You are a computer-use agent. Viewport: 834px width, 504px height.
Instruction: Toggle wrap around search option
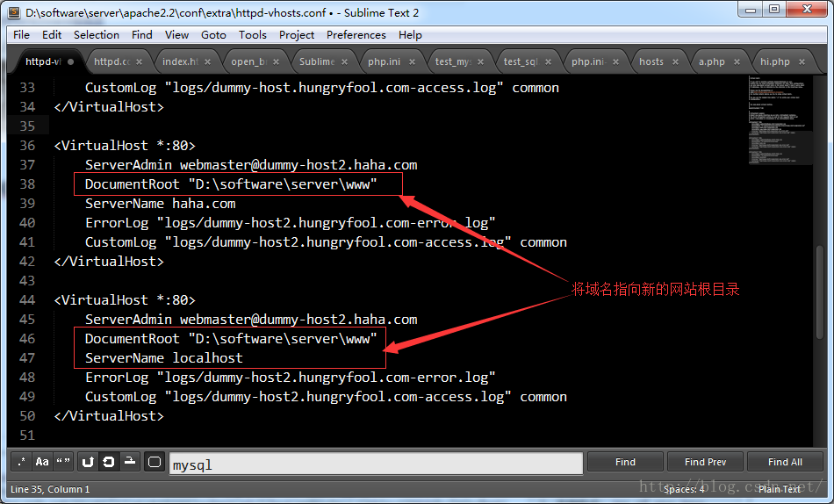tap(109, 462)
